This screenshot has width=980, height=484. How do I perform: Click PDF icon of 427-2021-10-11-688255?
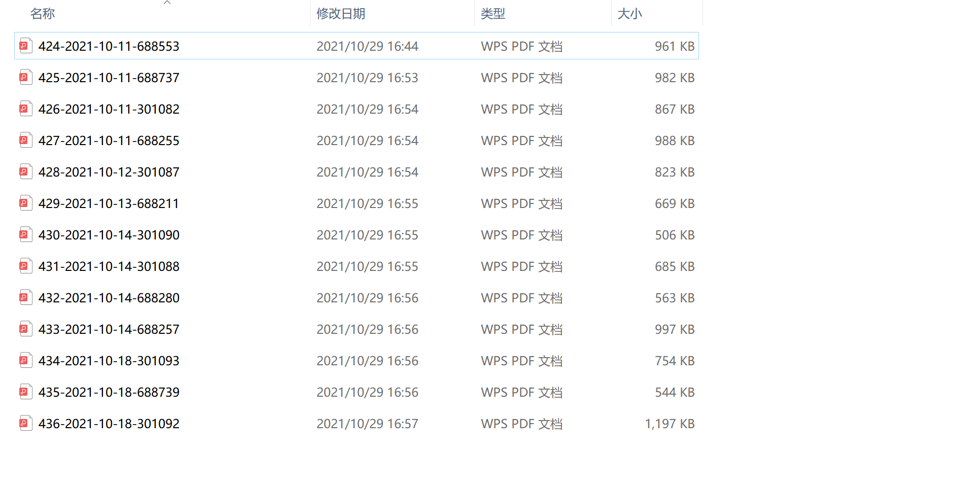tap(26, 140)
